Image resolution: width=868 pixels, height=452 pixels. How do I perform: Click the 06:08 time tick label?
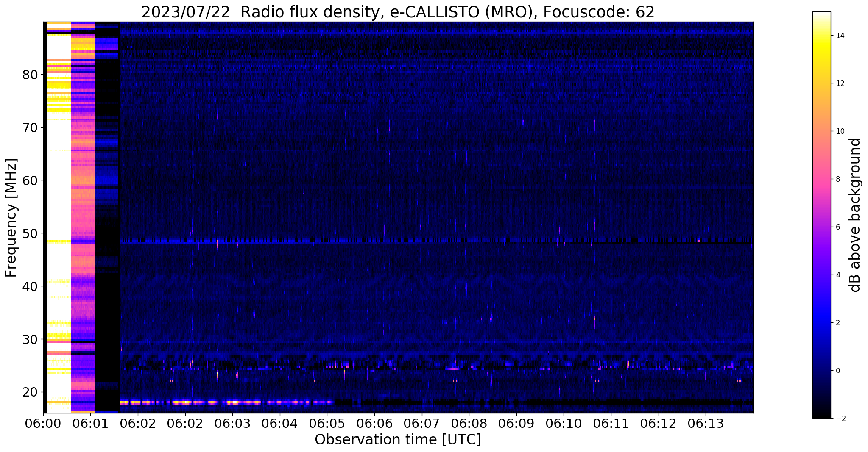[x=469, y=424]
